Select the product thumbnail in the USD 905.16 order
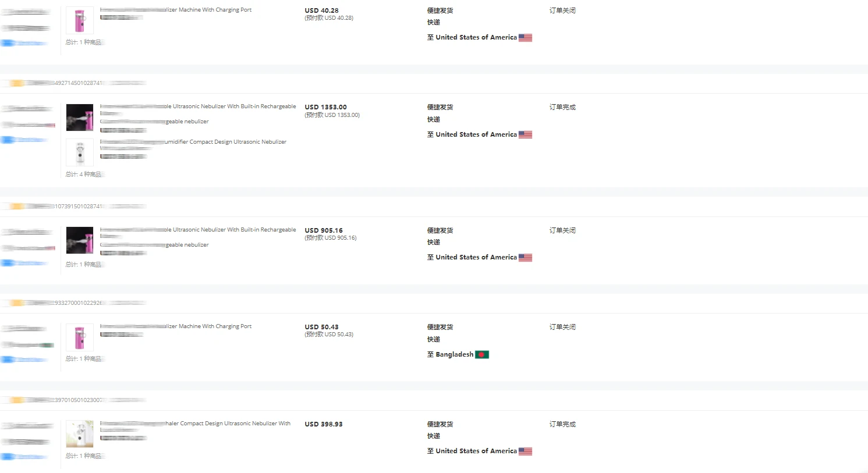Image resolution: width=868 pixels, height=473 pixels. pyautogui.click(x=80, y=240)
